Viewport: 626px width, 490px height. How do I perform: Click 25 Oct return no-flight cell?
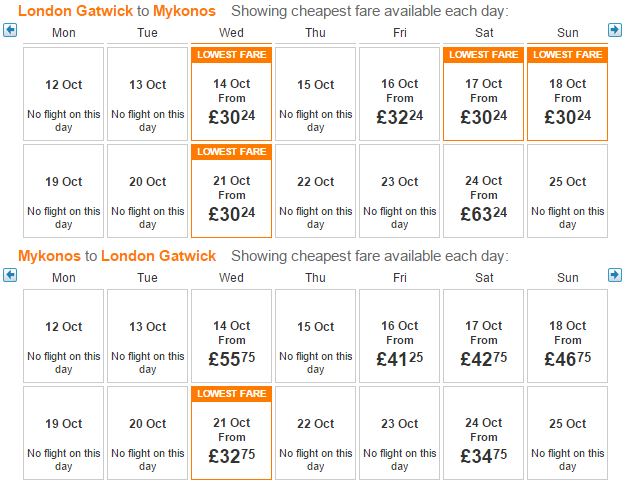tap(567, 433)
